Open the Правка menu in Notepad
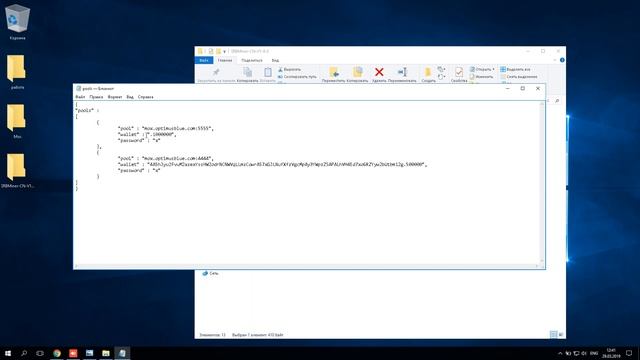 (x=96, y=97)
